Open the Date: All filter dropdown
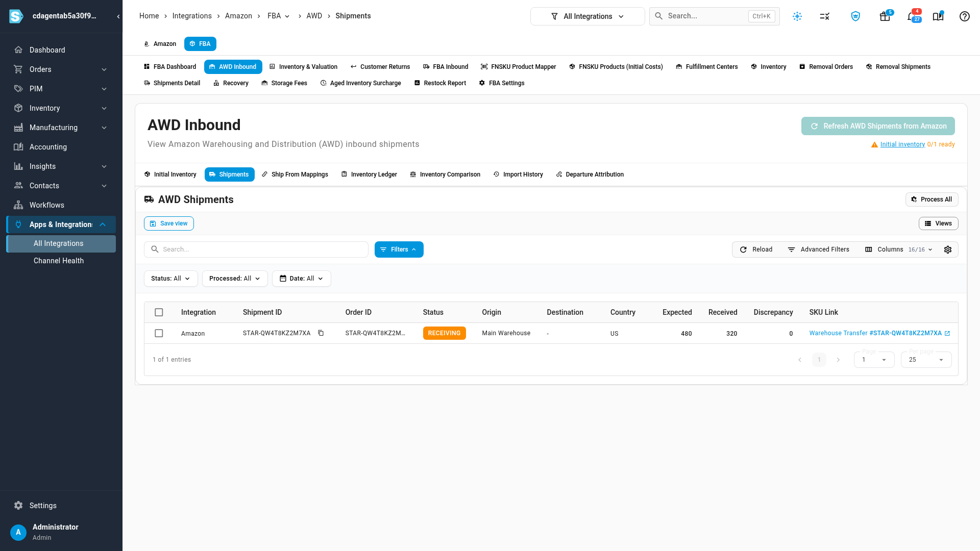Viewport: 980px width, 551px height. click(301, 279)
